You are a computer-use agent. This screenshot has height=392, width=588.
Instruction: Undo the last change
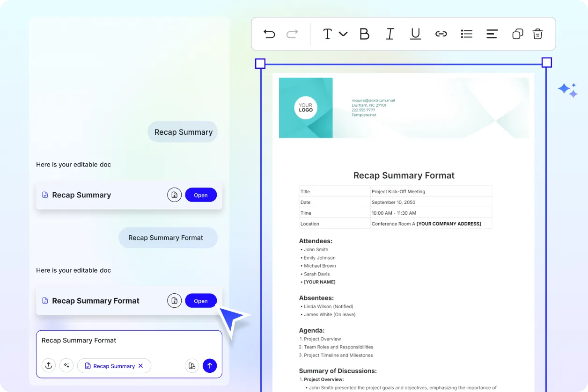(269, 34)
